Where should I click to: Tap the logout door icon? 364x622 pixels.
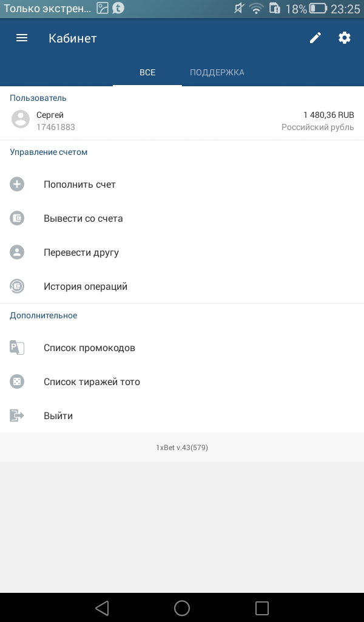tap(17, 415)
